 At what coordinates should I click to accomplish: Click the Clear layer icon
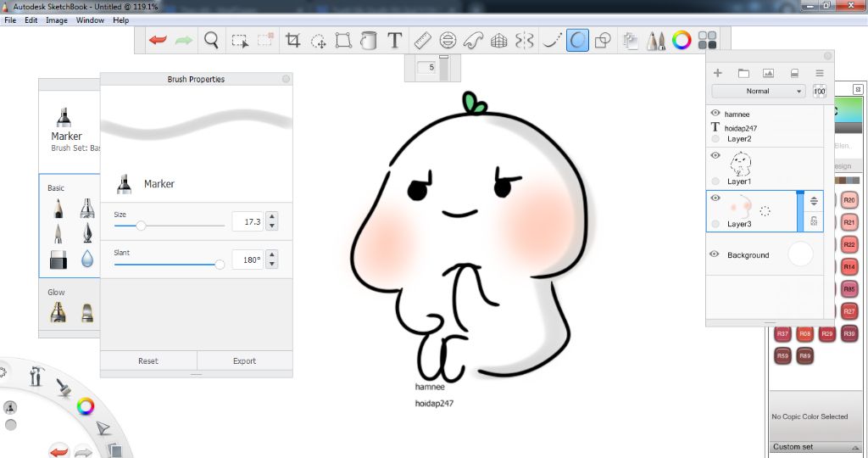794,73
